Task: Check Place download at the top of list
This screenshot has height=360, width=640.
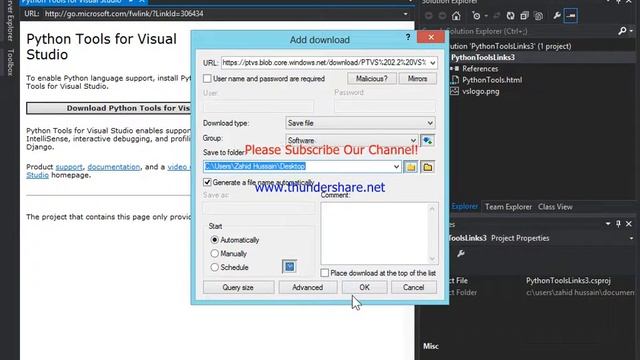Action: 324,273
